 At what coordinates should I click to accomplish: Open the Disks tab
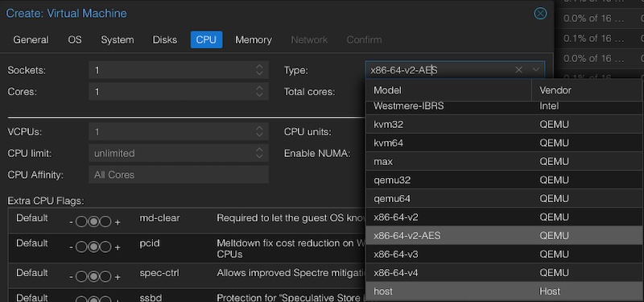pos(165,39)
